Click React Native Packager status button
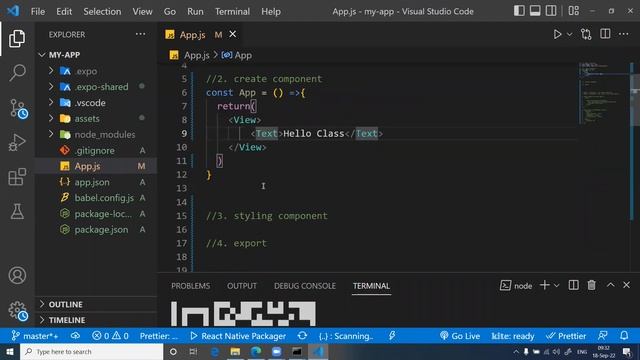The width and height of the screenshot is (640, 360). point(238,336)
